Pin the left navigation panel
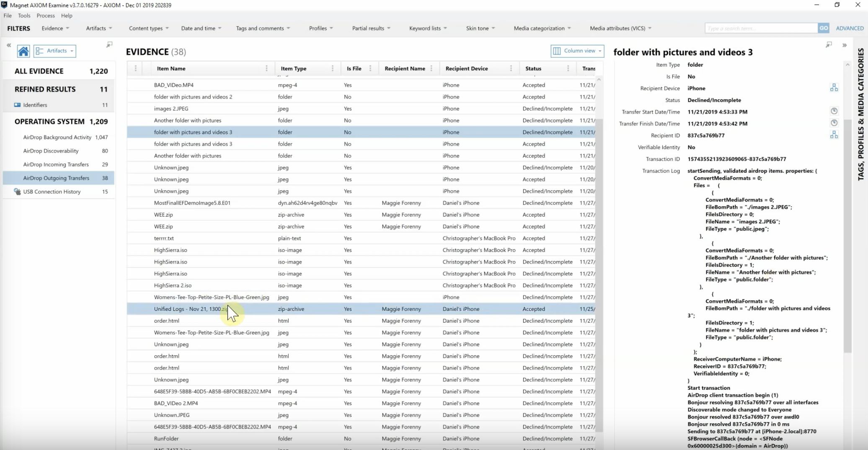This screenshot has height=450, width=868. 109,44
